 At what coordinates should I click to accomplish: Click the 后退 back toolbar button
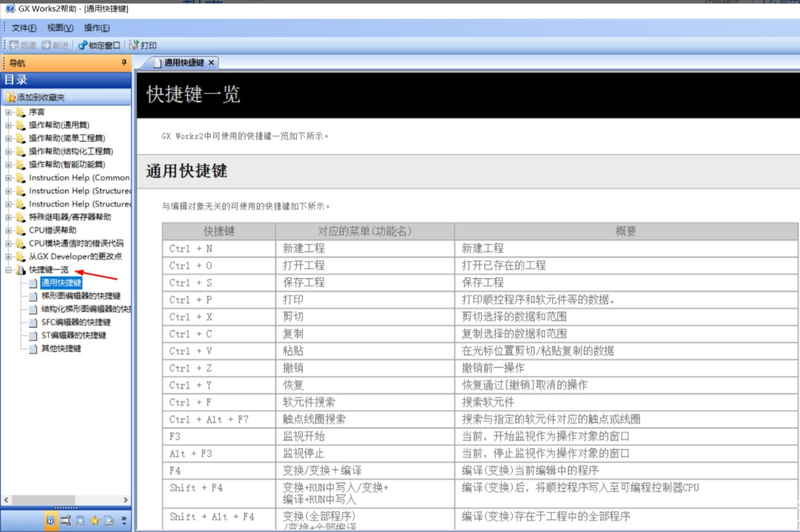[23, 45]
